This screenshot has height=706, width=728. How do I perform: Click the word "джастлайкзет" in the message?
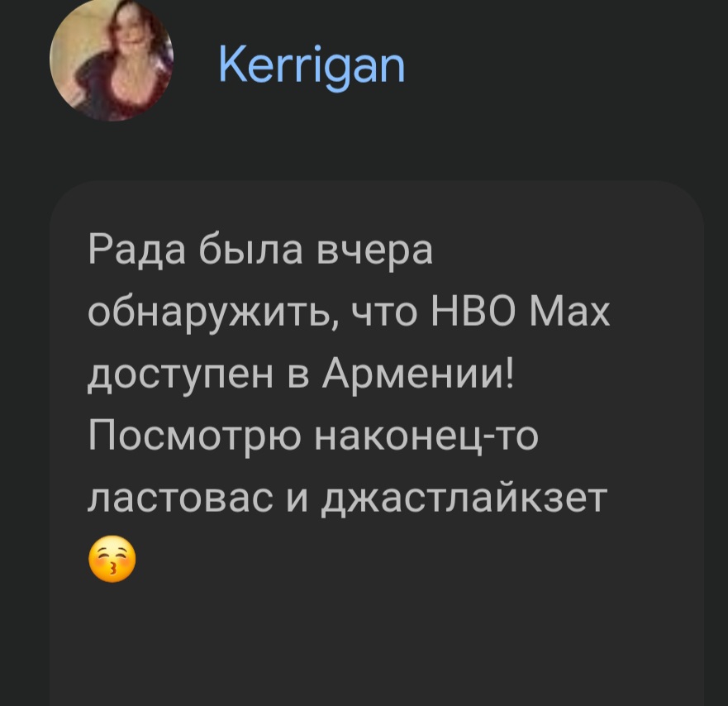point(464,499)
